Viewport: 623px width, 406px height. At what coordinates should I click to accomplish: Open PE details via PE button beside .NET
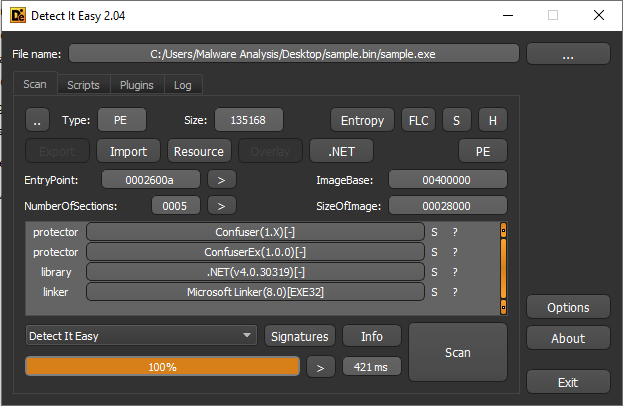coord(483,151)
